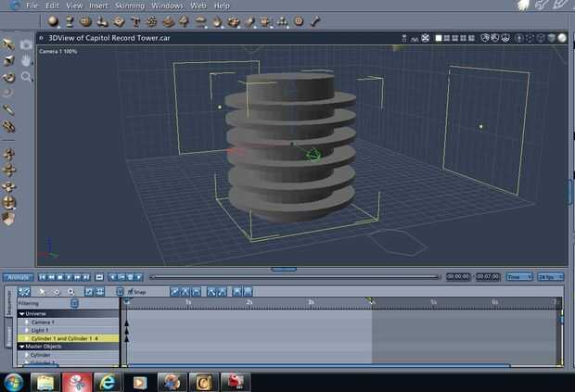Click the sequencer zoom magnifier icon
This screenshot has height=392, width=575.
[70, 292]
